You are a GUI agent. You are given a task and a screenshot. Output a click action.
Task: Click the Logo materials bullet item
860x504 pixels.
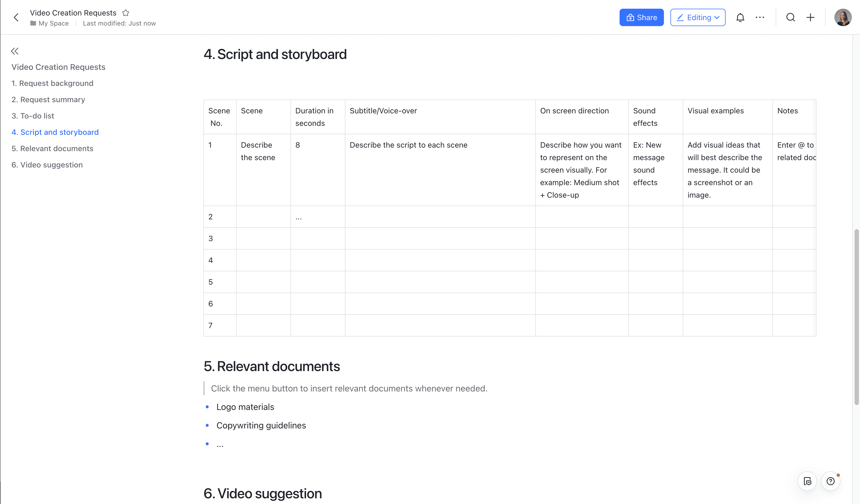(x=245, y=407)
